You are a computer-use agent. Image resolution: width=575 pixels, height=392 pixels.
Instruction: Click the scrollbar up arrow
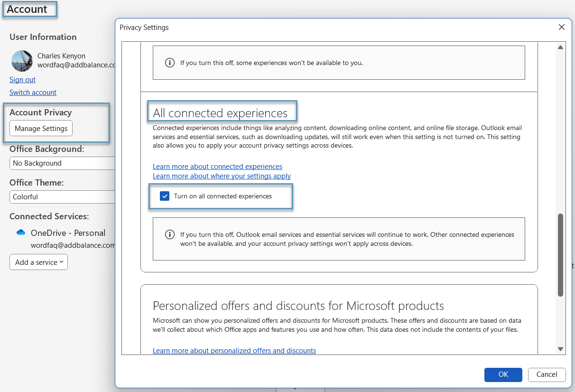[560, 47]
